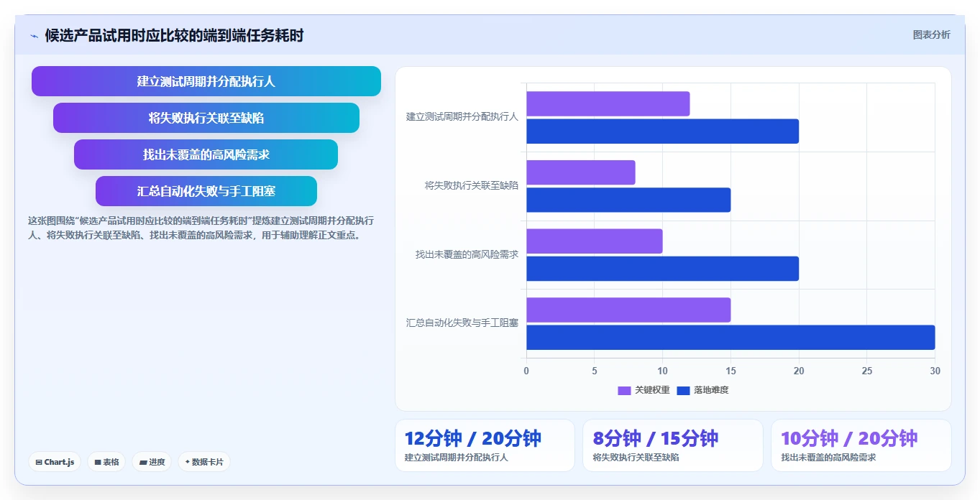Click the purple 关键权重 legend swatch
980x500 pixels.
624,391
